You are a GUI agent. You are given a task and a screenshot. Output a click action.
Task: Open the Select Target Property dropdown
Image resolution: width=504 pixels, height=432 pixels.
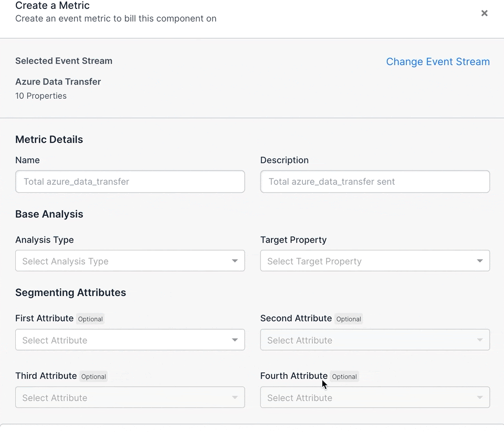click(375, 261)
